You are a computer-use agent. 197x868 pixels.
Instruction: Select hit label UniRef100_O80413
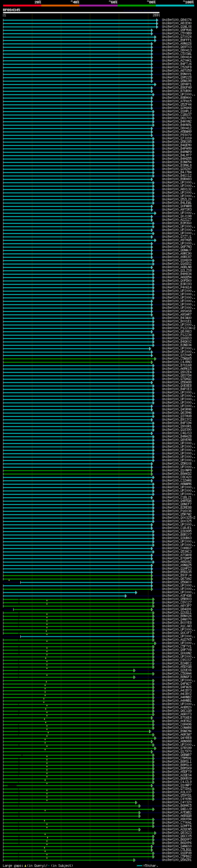[x=176, y=50]
